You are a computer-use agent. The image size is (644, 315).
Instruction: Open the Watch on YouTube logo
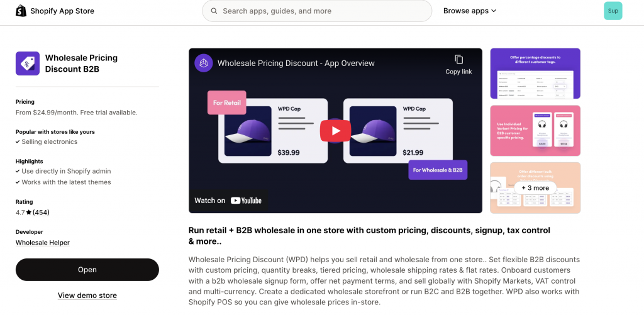point(246,201)
